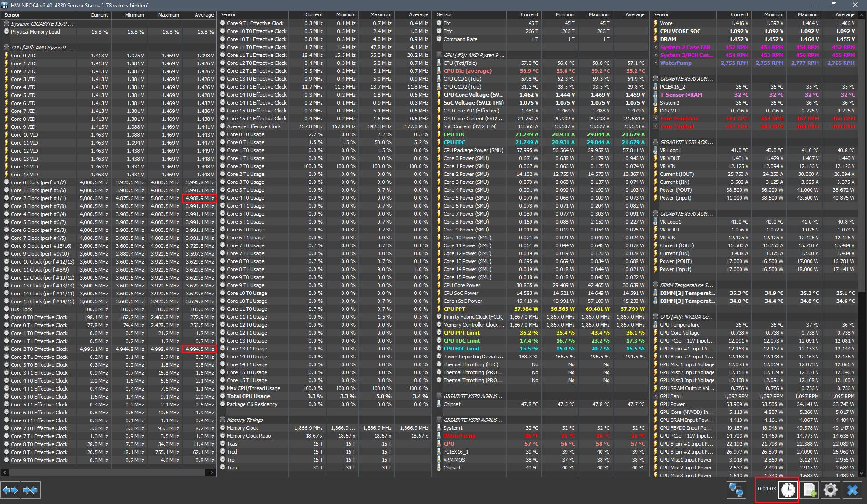867x504 pixels.
Task: Click the lightning icon beside GPU Power
Action: point(656,404)
